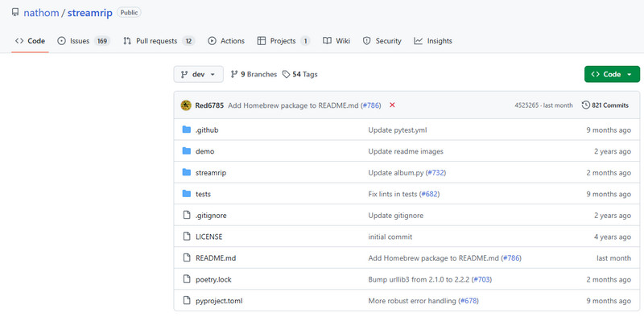The height and width of the screenshot is (317, 644).
Task: Open the .gitignore file
Action: tap(211, 216)
